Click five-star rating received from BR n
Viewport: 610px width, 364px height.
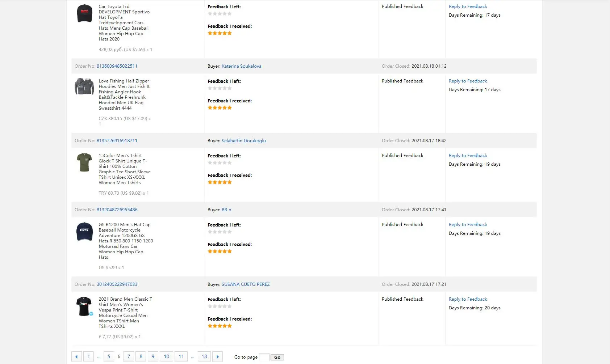coord(220,251)
